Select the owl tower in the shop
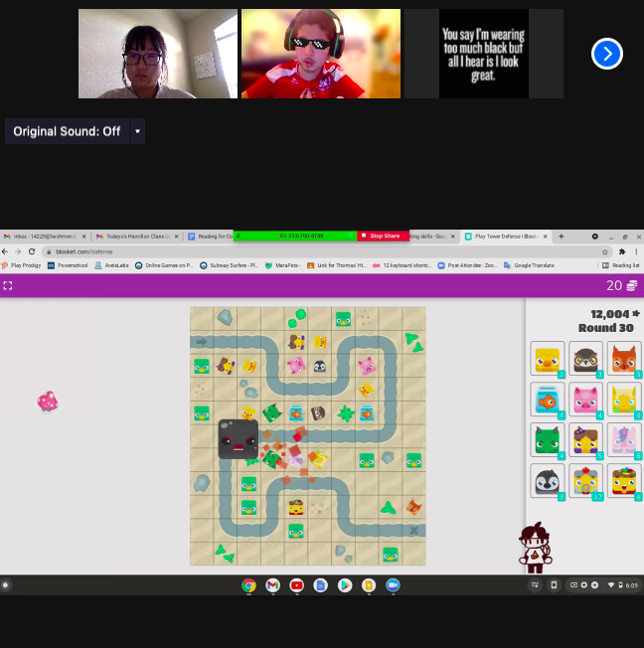The height and width of the screenshot is (648, 644). point(585,359)
